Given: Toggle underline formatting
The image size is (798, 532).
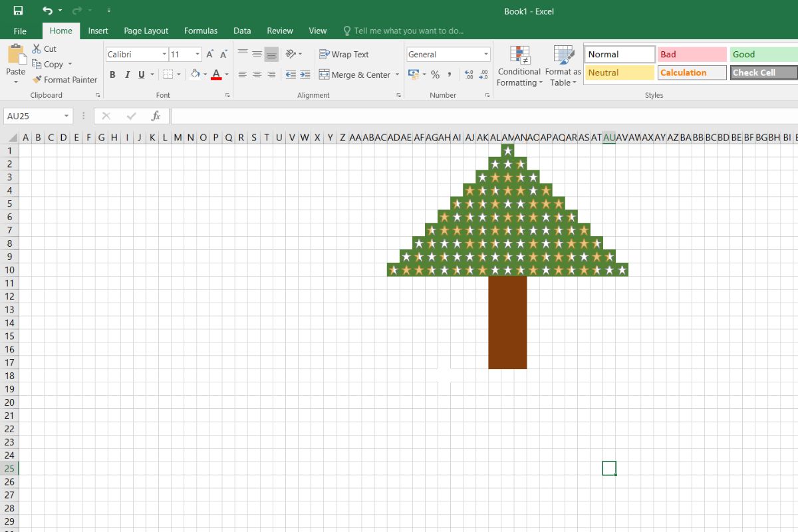Looking at the screenshot, I should 140,75.
